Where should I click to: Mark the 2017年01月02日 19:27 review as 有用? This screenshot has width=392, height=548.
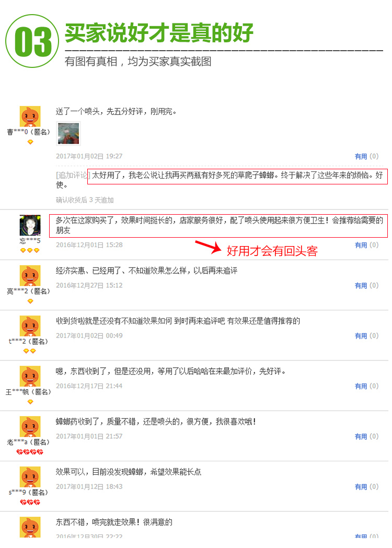tap(361, 156)
